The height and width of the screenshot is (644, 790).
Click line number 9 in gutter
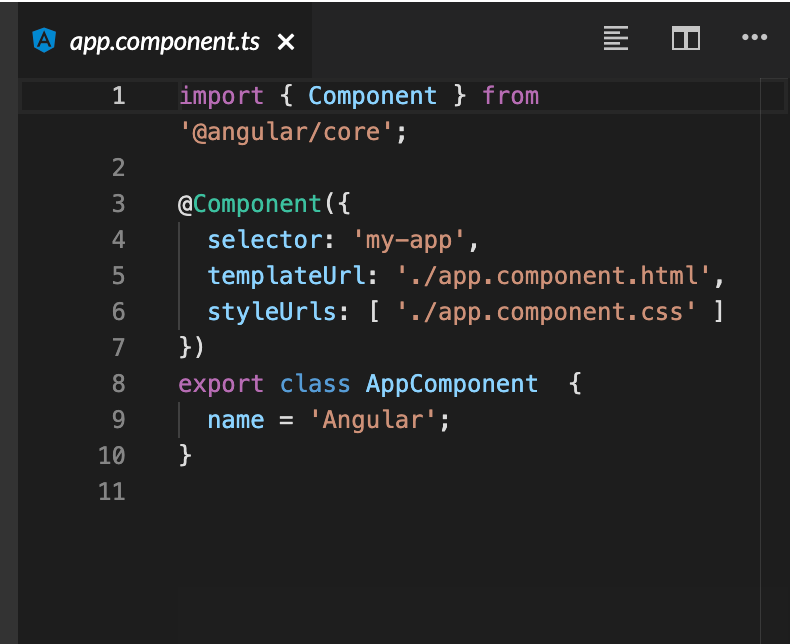118,420
